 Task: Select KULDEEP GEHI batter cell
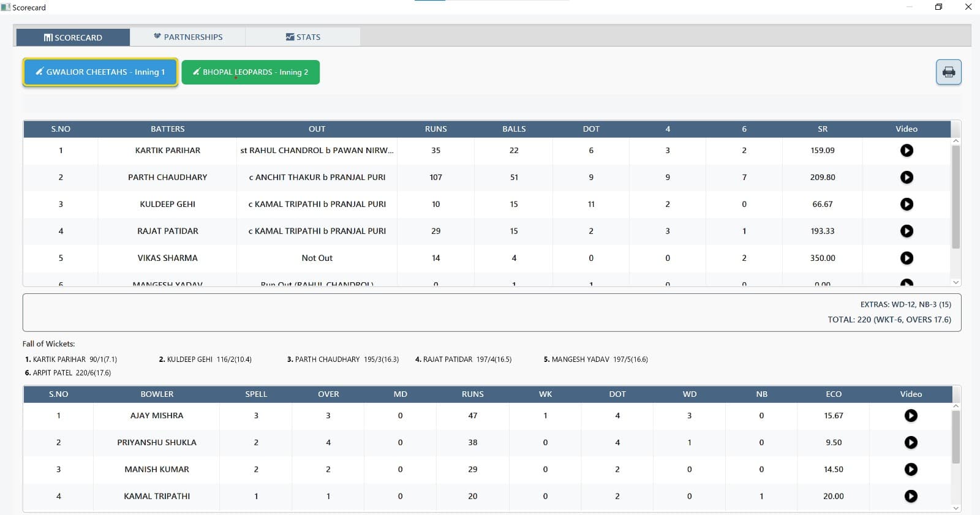click(x=167, y=204)
